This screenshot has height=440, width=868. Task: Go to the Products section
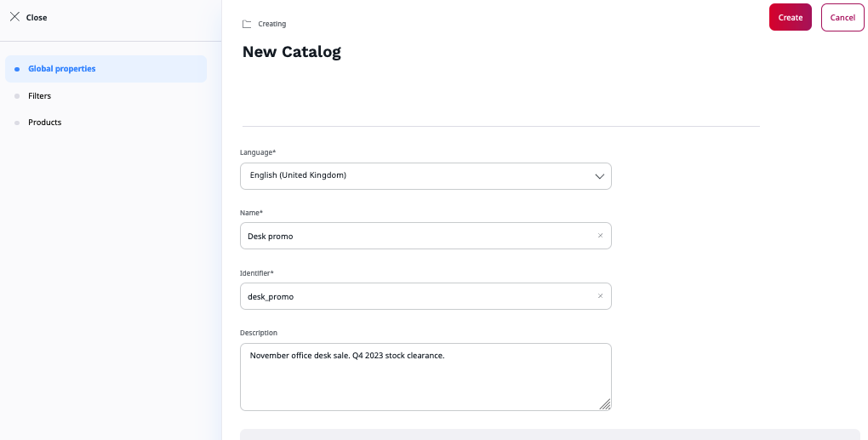coord(44,123)
